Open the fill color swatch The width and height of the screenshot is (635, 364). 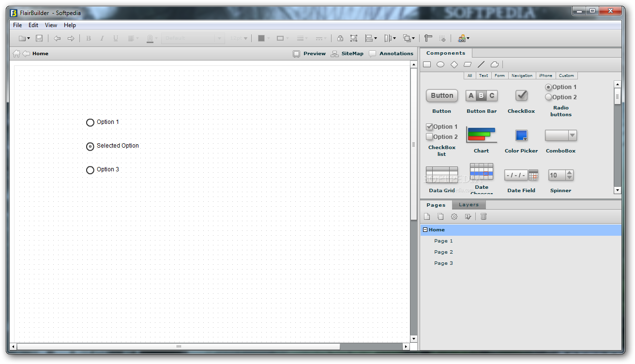(263, 38)
